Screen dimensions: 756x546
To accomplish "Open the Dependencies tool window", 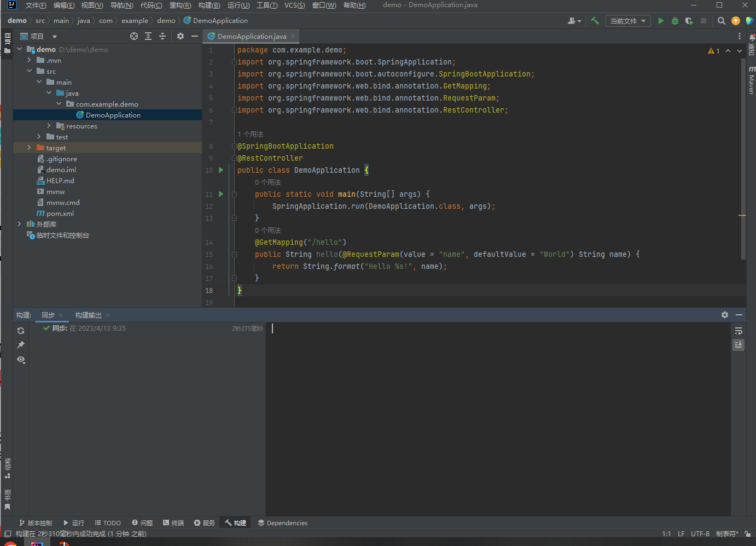I will 282,523.
